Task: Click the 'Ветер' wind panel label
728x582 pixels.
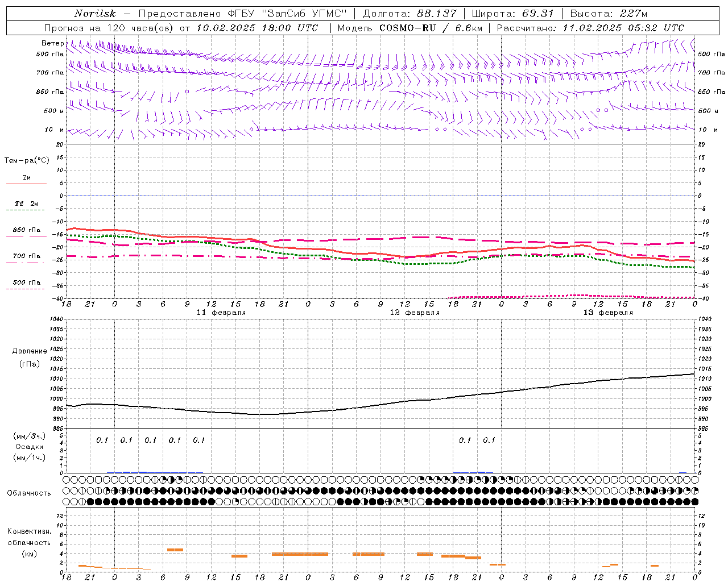Action: click(52, 43)
